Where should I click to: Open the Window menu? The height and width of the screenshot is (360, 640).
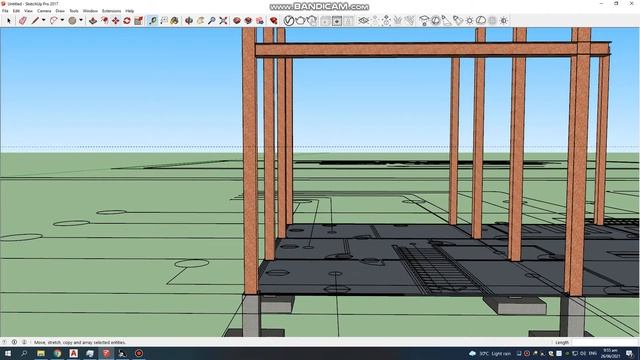(90, 11)
